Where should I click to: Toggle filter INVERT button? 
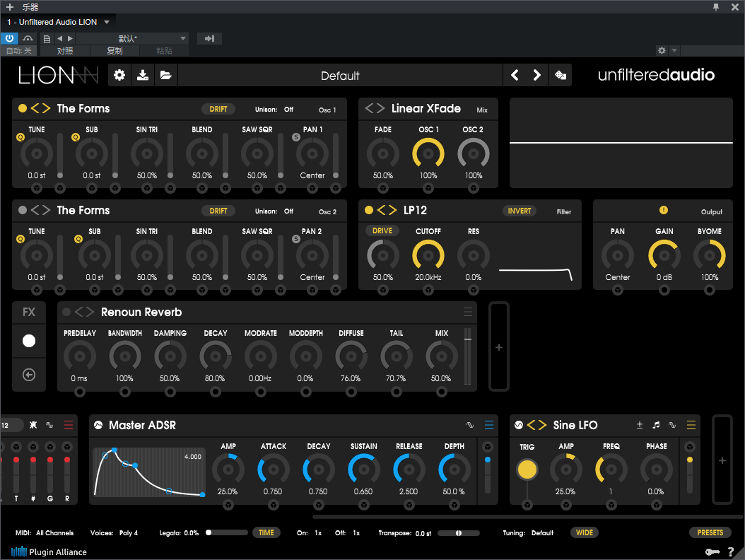[520, 211]
